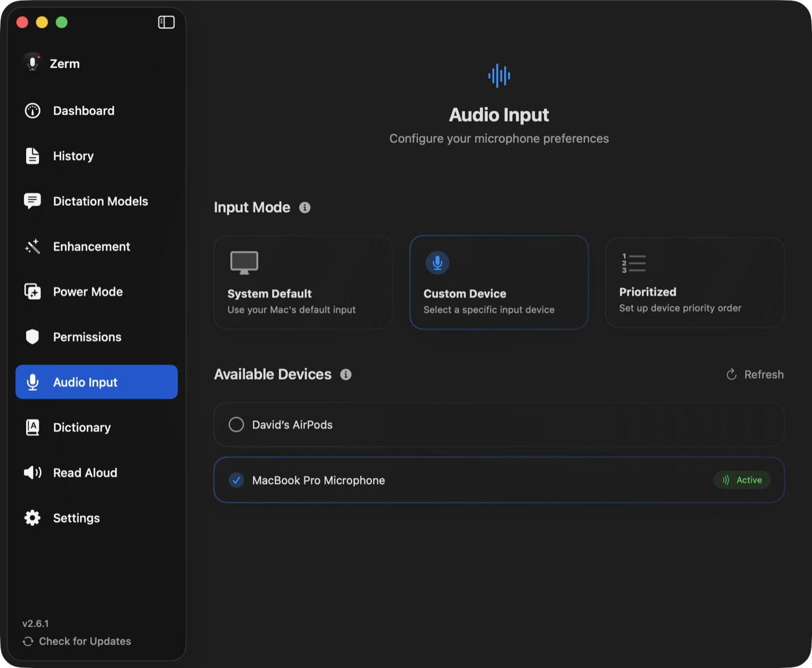Screen dimensions: 812x668
Task: Click the Audio Input microphone sidebar icon
Action: [x=32, y=382]
